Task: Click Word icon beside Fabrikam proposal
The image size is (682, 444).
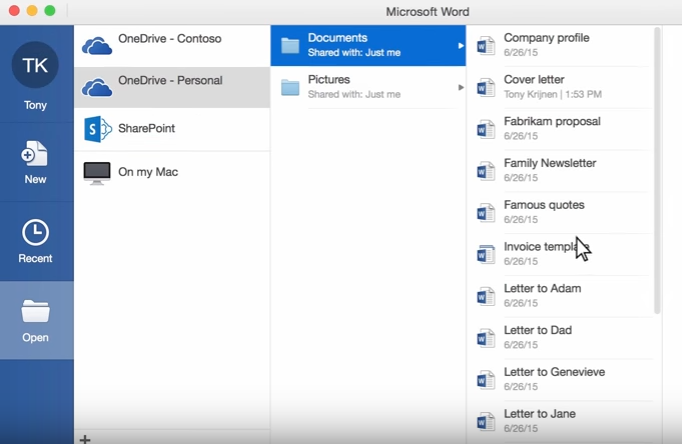Action: (x=485, y=129)
